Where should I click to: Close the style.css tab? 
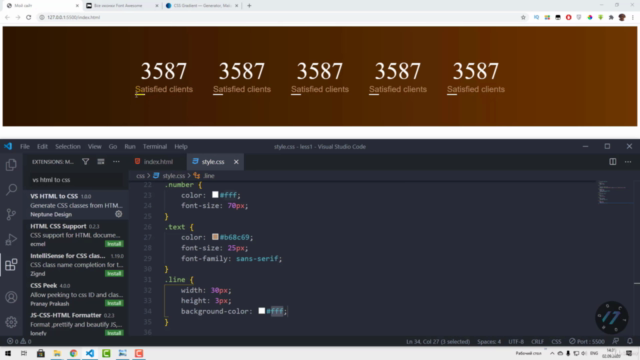[236, 162]
